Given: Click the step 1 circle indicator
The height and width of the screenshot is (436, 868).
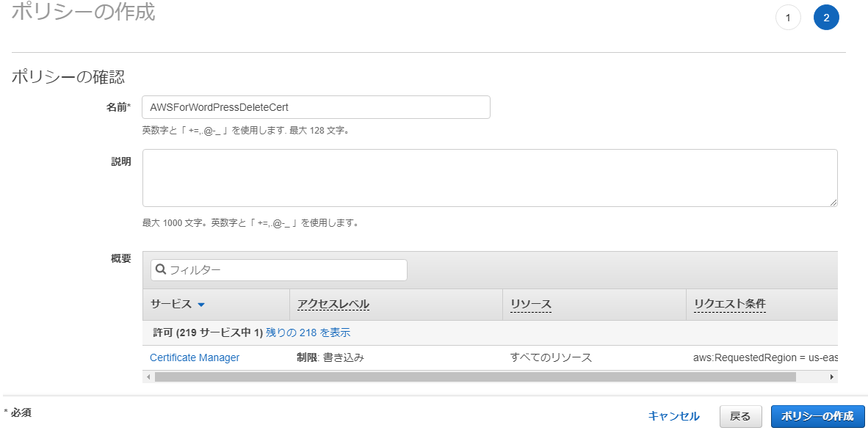Looking at the screenshot, I should [x=788, y=18].
